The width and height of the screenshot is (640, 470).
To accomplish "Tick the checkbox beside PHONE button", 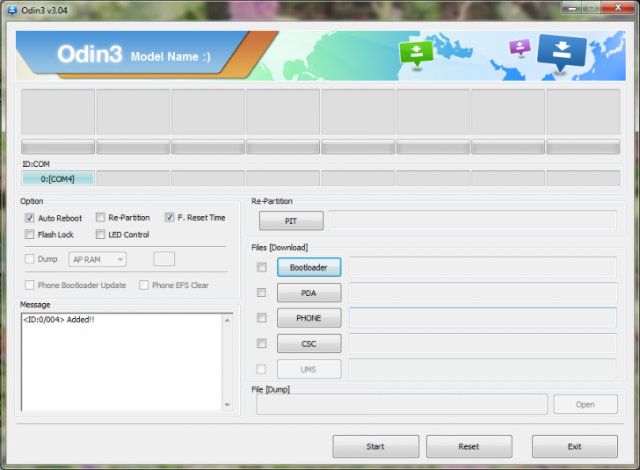I will point(261,318).
